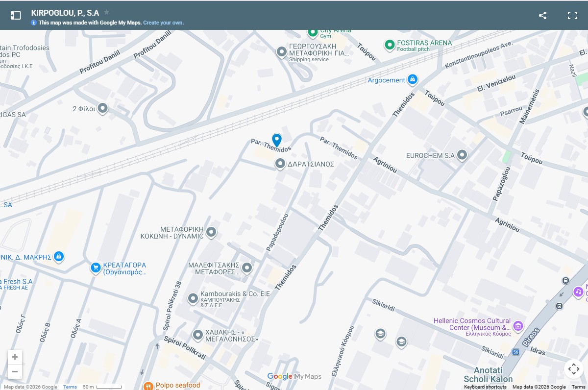Viewport: 588px width, 390px height.
Task: Select the ΓΕΩΡΓΟΥΣΑΚΗ ΜΕΤΑΦΟΡΙΚΗ shipping service marker
Action: [x=282, y=51]
